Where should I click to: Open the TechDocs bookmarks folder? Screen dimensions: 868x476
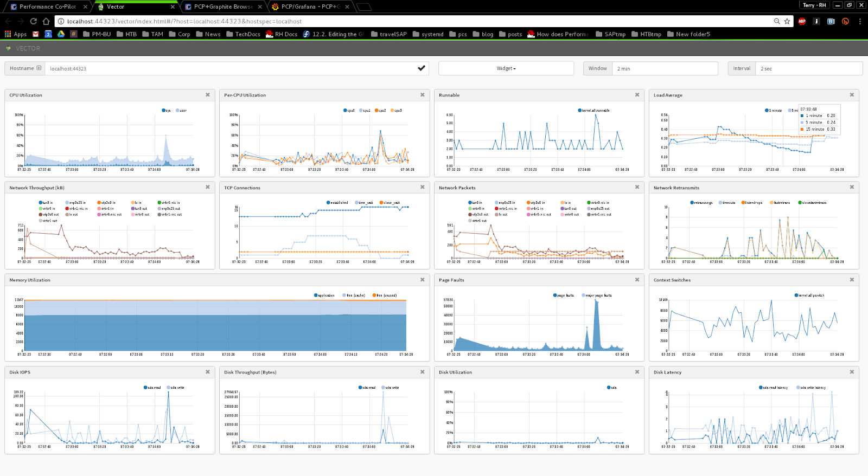tap(244, 34)
